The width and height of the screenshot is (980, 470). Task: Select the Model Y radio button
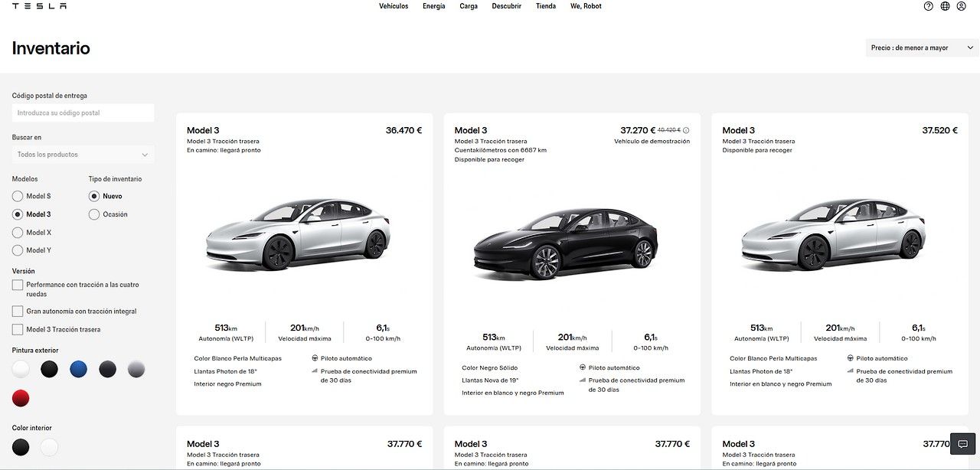(18, 250)
